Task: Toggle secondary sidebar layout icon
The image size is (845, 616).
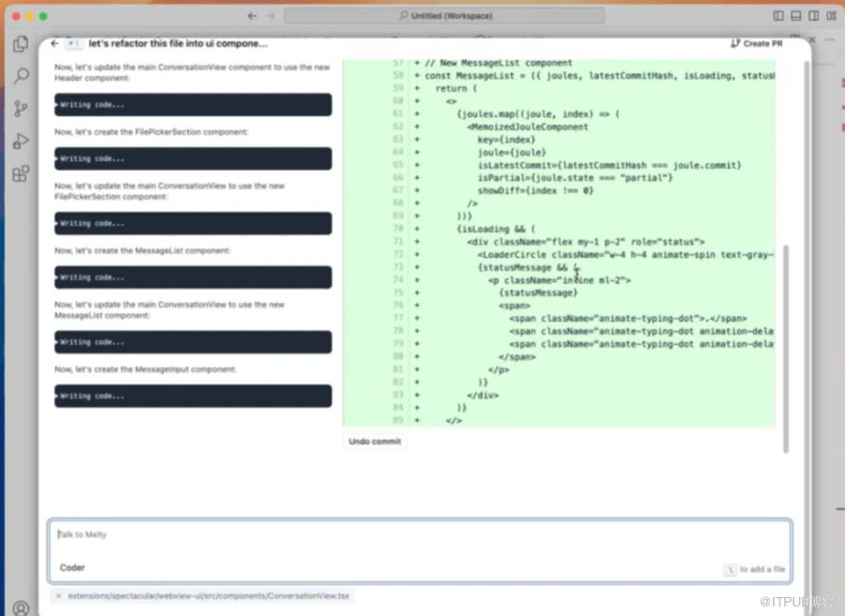Action: point(814,16)
